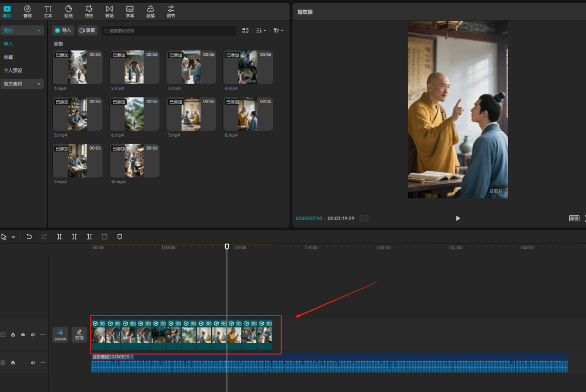Open the 贴纸 stickers tab
The height and width of the screenshot is (392, 586).
point(68,11)
